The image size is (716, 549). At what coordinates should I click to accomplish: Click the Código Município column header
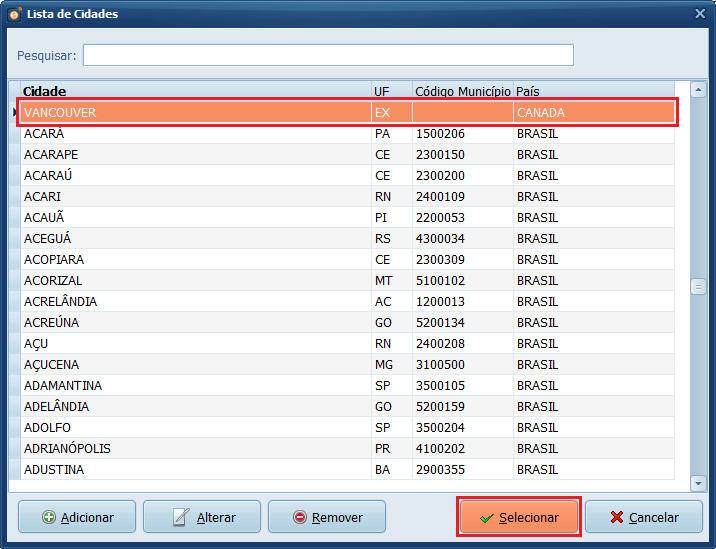462,91
